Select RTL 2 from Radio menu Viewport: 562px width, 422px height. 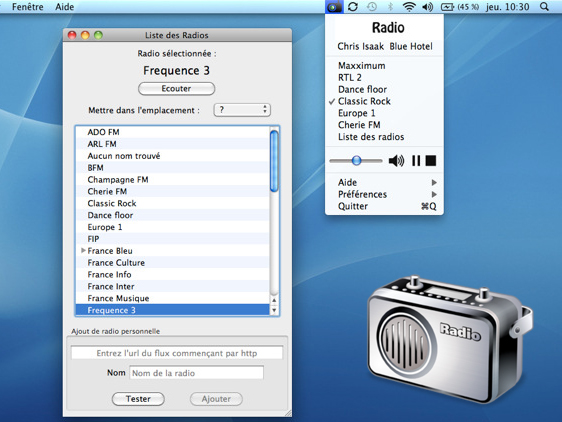(384, 77)
